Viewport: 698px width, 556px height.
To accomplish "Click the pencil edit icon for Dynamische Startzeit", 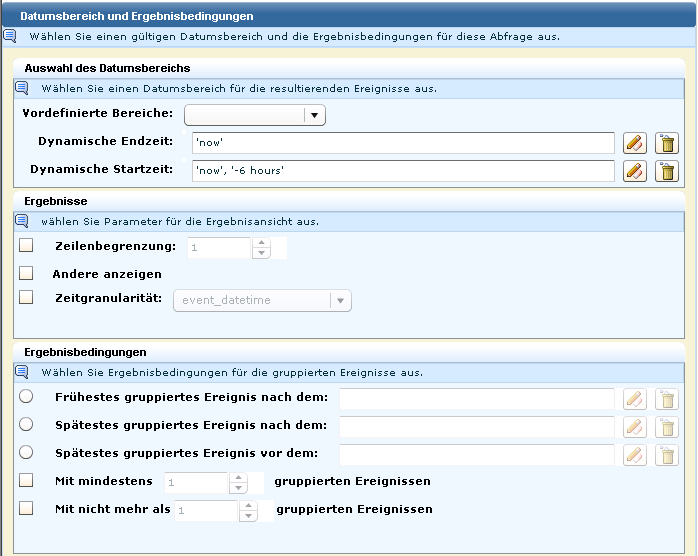I will pos(634,171).
